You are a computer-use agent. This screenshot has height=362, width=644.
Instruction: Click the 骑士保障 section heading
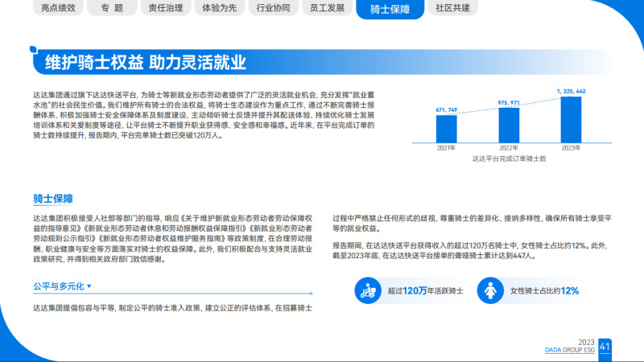[x=53, y=199]
